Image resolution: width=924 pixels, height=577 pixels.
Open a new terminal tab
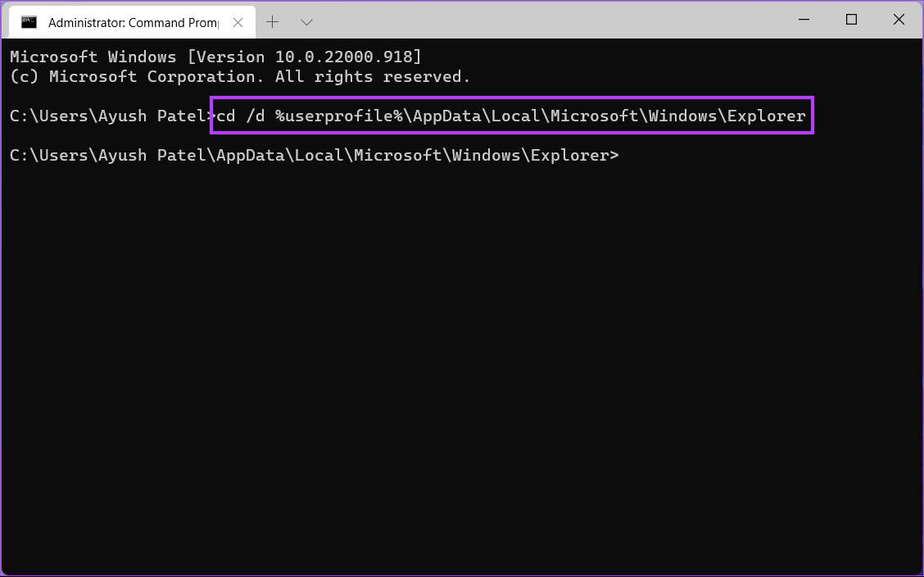pos(273,22)
